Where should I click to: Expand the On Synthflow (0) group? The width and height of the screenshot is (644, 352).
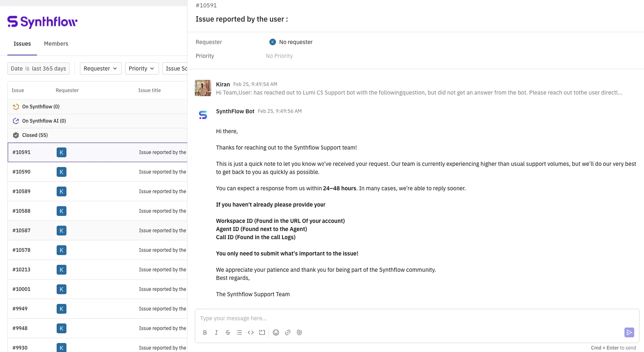coord(97,107)
